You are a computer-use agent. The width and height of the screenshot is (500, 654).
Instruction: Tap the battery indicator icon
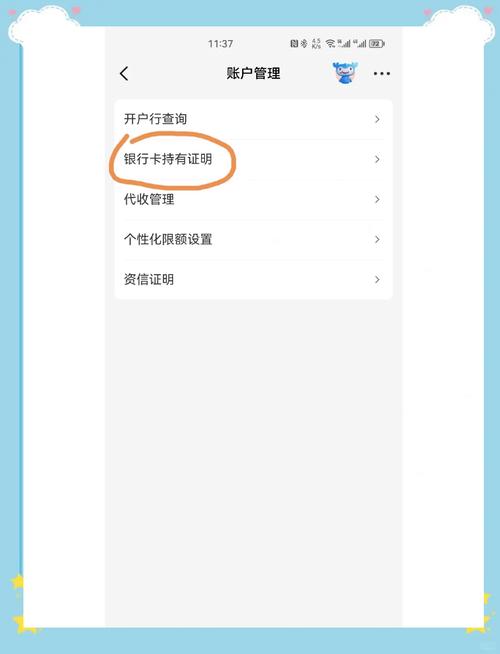377,43
